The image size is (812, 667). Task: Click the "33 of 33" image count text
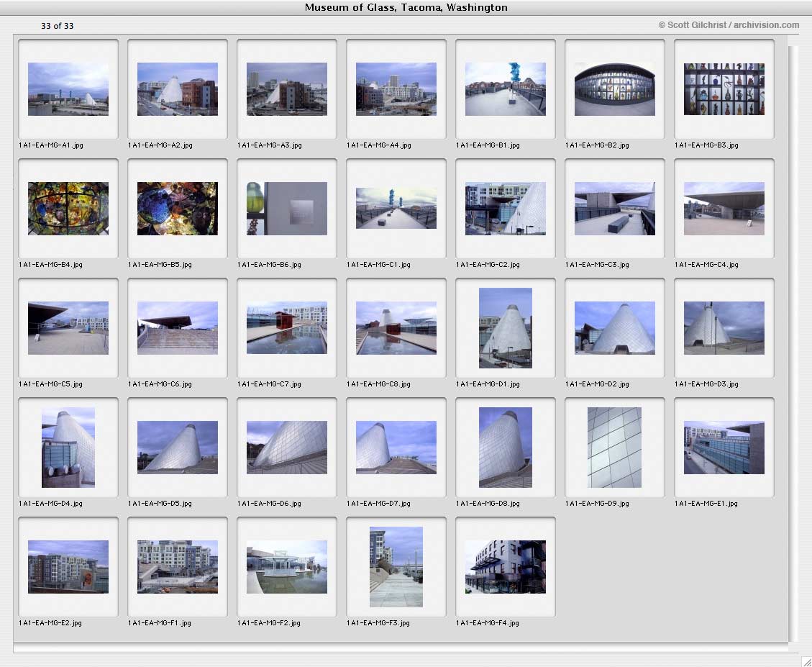[58, 26]
